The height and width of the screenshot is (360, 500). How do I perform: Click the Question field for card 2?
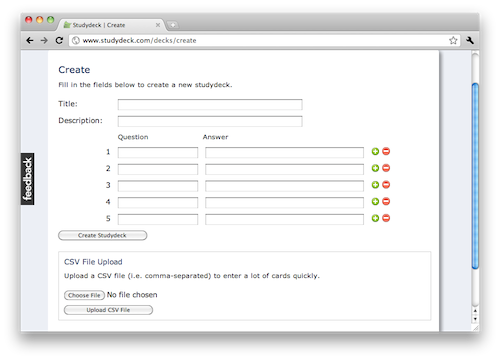(158, 169)
